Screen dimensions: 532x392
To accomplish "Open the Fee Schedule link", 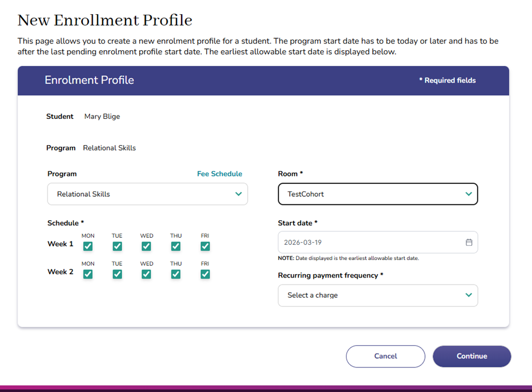I will (x=219, y=174).
